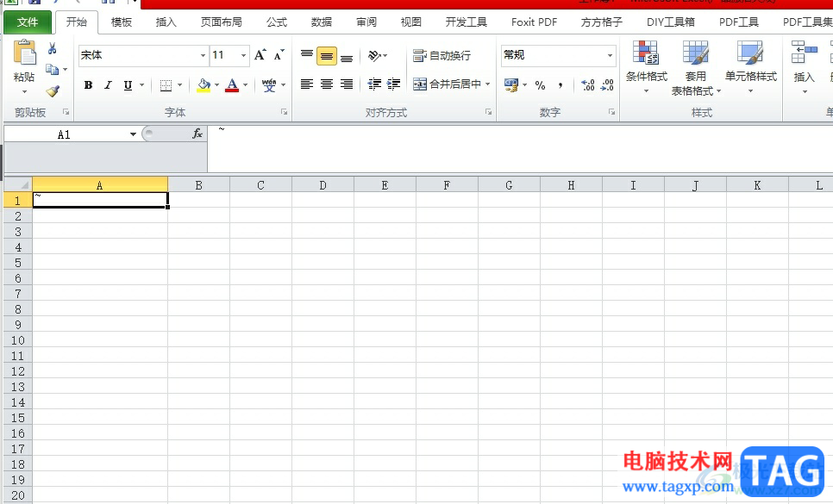This screenshot has width=833, height=504.
Task: Open text orientation options
Action: 378,56
